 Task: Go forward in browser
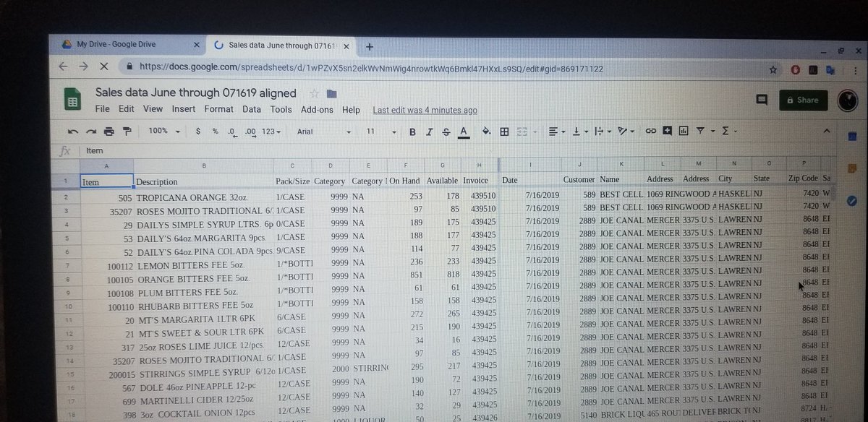tap(83, 66)
